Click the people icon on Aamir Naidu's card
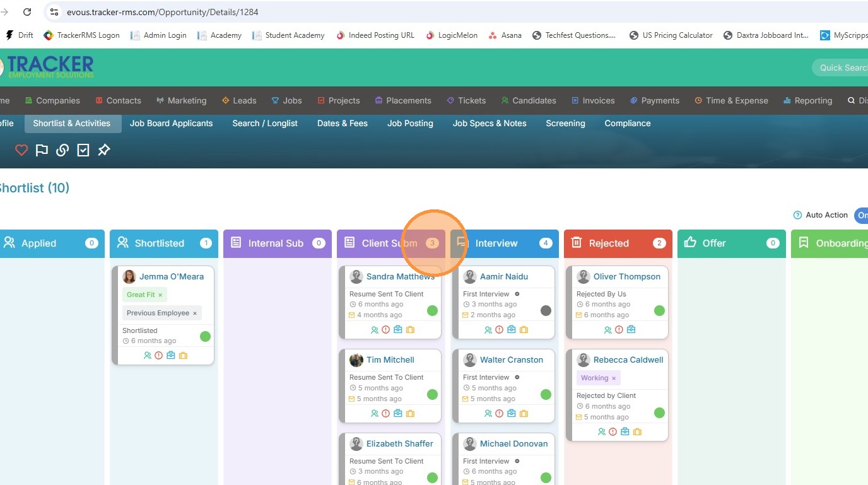868x485 pixels. [488, 330]
